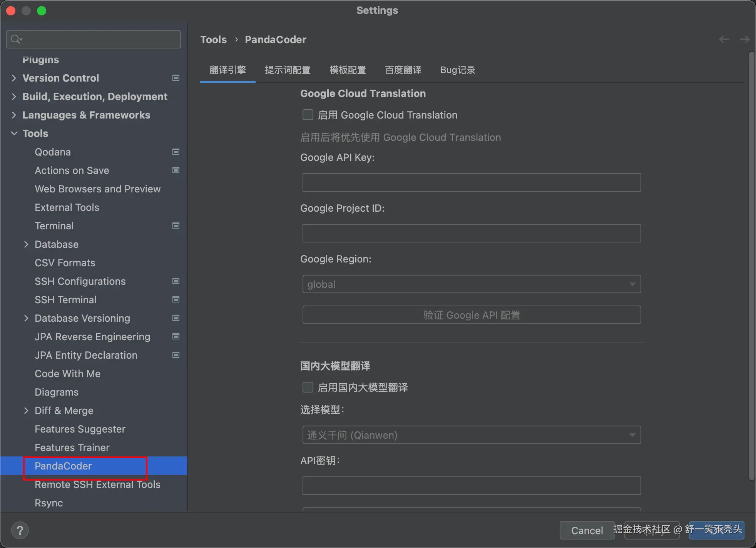Open the 通义千问 (Qianwen) model dropdown
This screenshot has width=756, height=548.
point(472,435)
